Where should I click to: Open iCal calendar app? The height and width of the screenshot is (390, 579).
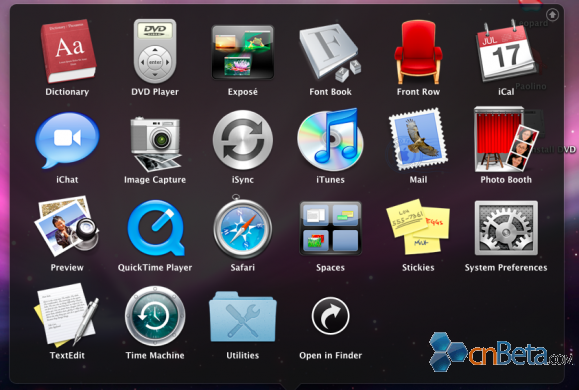point(506,50)
